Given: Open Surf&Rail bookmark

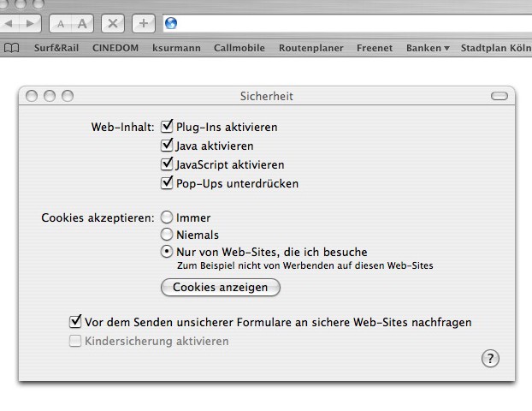Looking at the screenshot, I should [56, 48].
